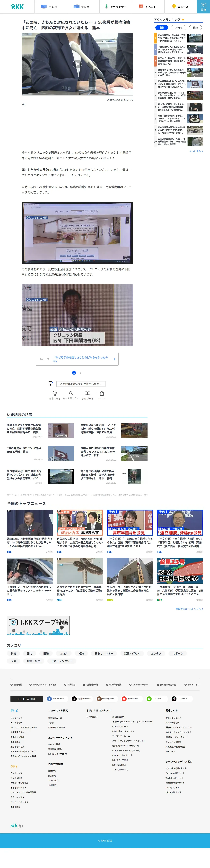Open the Clinic HP screenshot image

click(77, 233)
